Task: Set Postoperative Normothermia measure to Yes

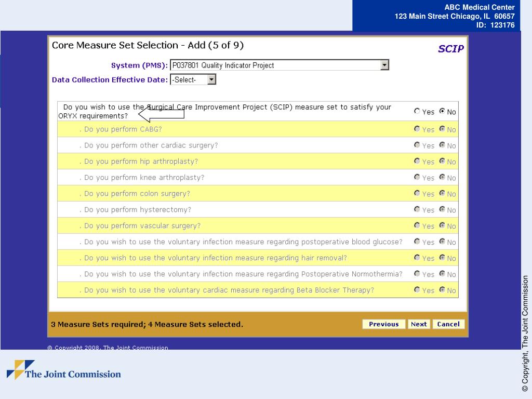Action: point(417,273)
